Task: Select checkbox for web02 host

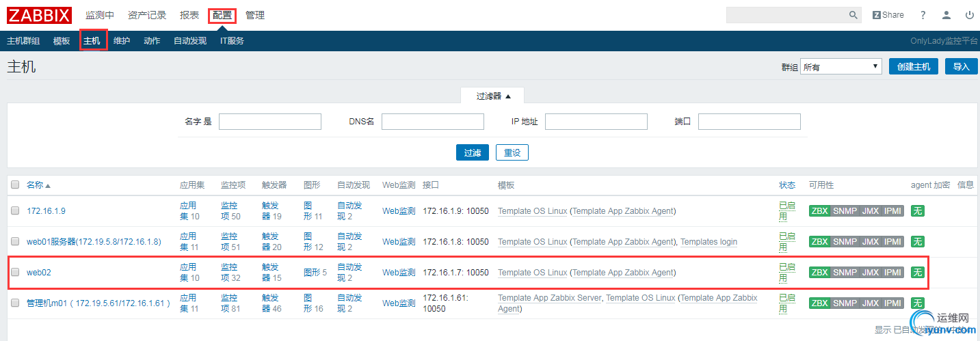Action: point(15,273)
